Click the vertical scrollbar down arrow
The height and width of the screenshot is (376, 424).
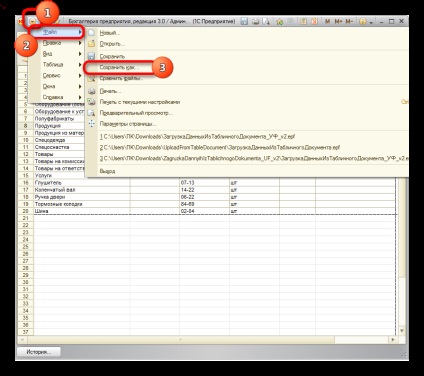402,331
